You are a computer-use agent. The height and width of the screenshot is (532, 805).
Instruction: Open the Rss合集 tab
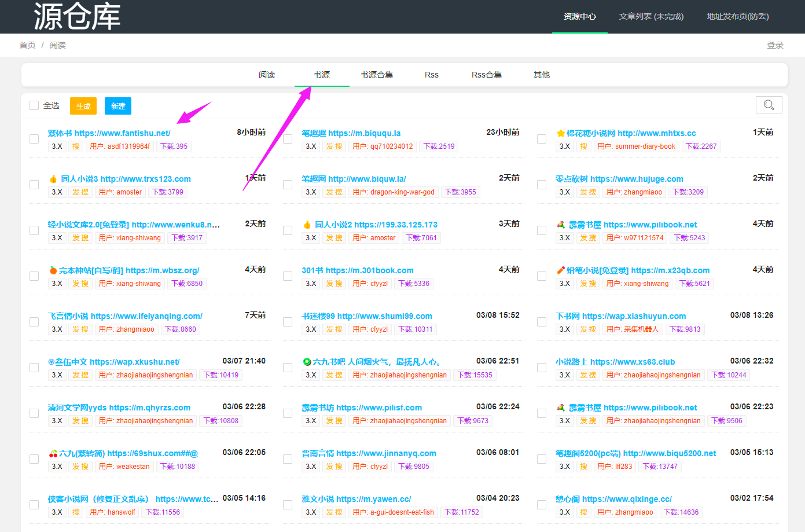coord(487,75)
